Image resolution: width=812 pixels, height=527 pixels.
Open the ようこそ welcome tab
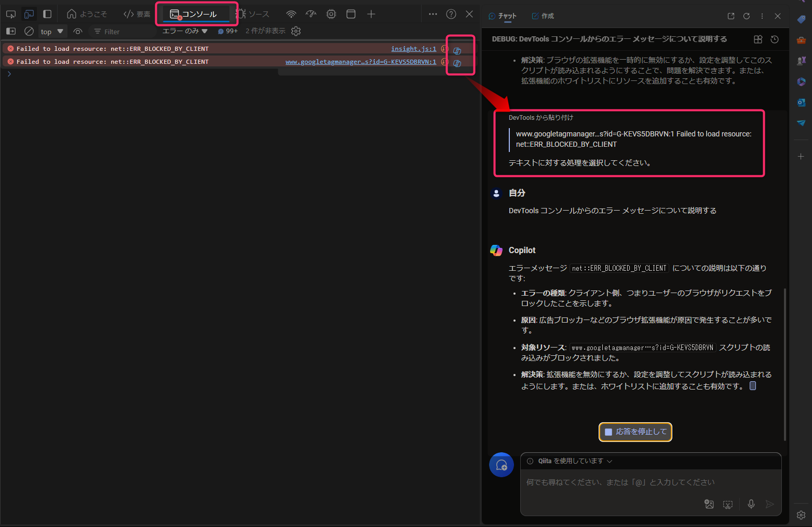click(87, 14)
